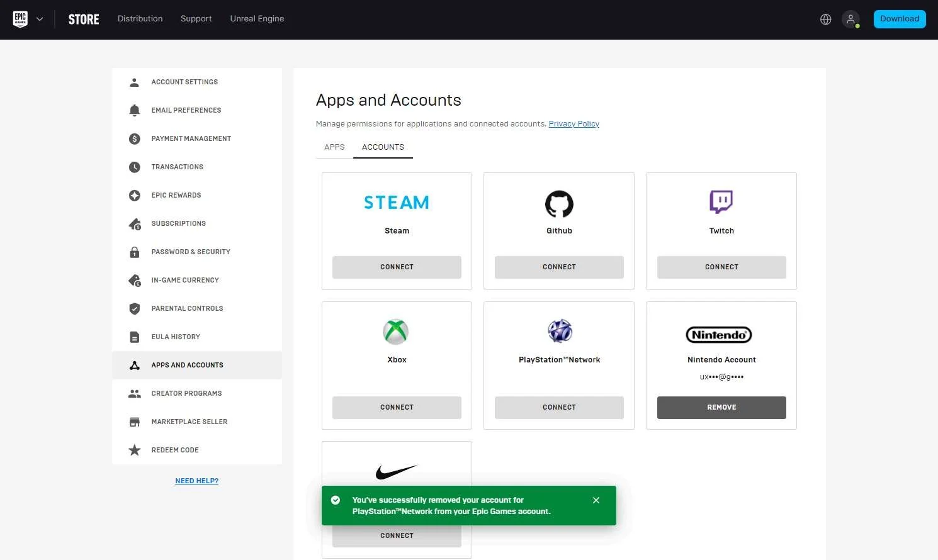View TRANSACTIONS in sidebar
This screenshot has height=560, width=938.
[197, 167]
